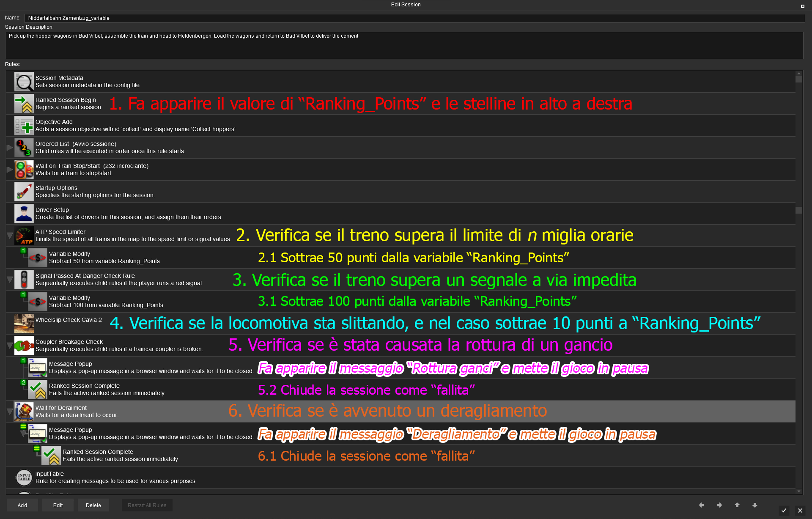Click Ranked Session Complete icon under Derailment
812x519 pixels.
click(51, 456)
